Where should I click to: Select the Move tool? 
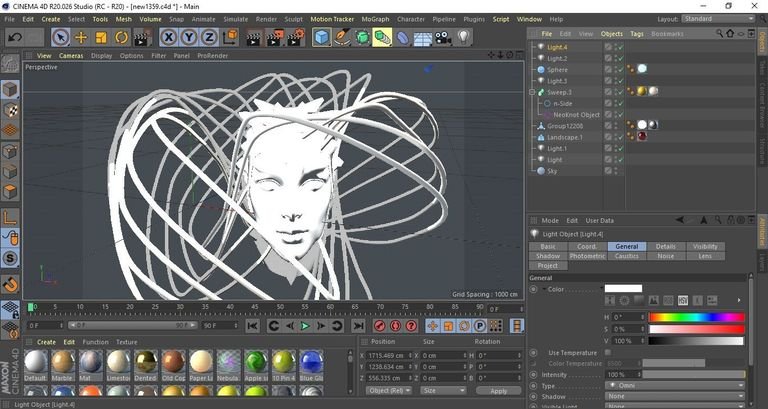(x=81, y=37)
